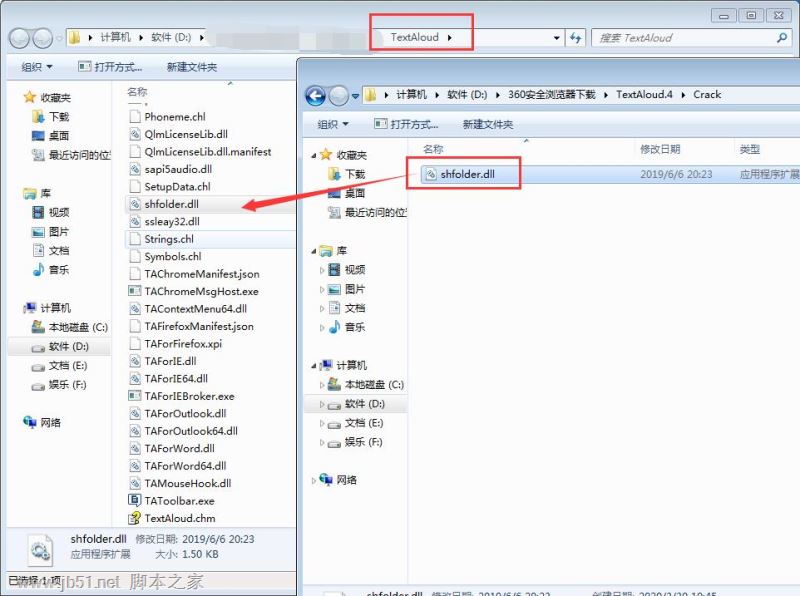Viewport: 800px width, 596px height.
Task: Open recent pages dropdown in the Crack window
Action: (x=355, y=95)
